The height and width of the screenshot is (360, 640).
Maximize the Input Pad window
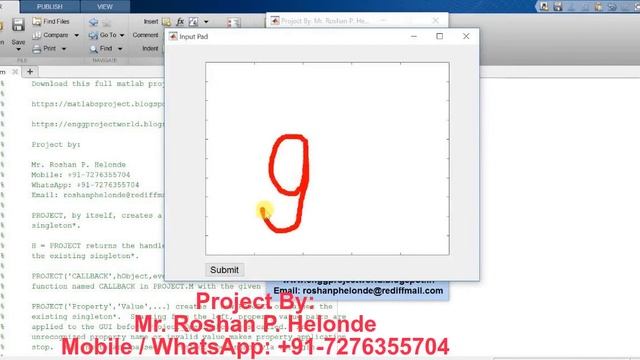[x=440, y=36]
